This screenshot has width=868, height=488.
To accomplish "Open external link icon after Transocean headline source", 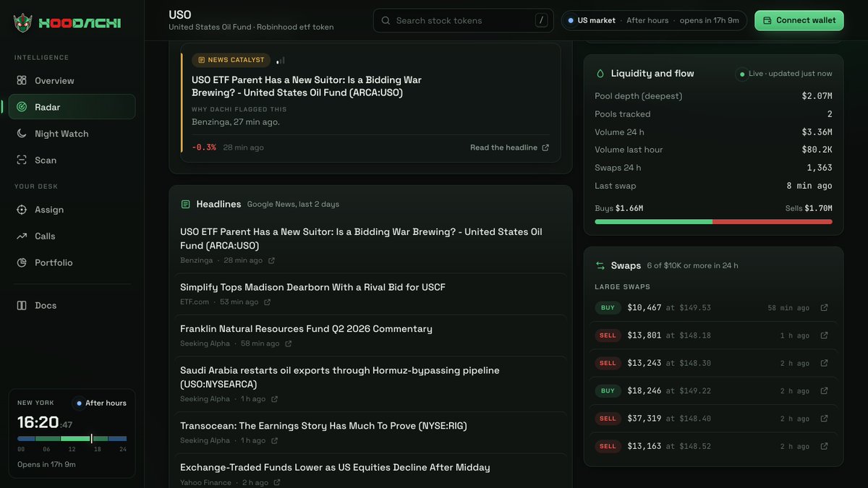I will pyautogui.click(x=274, y=440).
